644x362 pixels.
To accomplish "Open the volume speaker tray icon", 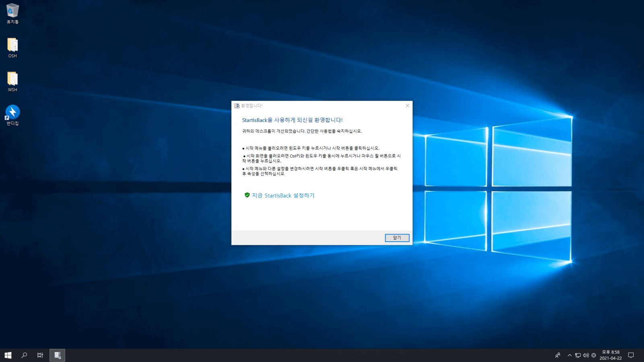I will click(586, 355).
